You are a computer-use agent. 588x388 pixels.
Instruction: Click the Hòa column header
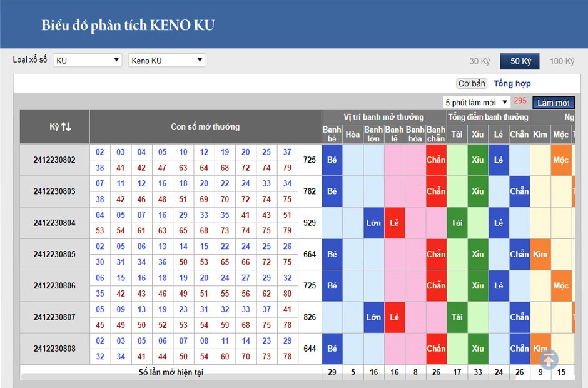(353, 135)
